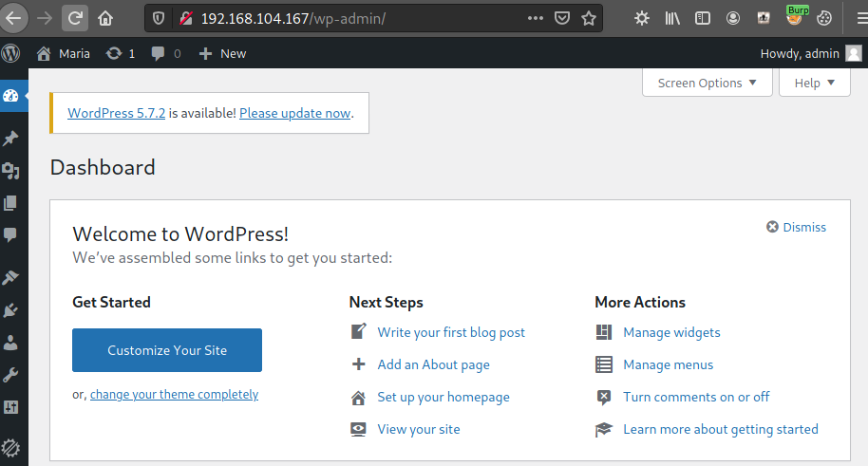Open New content menu
868x466 pixels.
click(222, 54)
